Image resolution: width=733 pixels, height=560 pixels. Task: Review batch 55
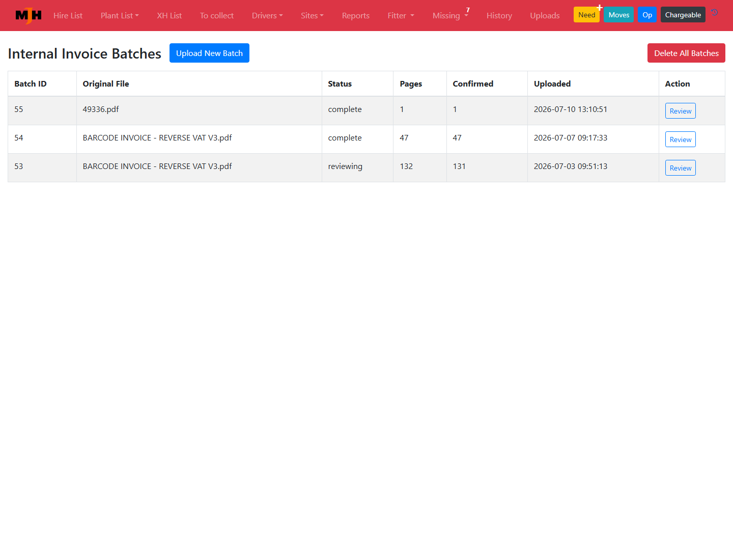(x=681, y=111)
